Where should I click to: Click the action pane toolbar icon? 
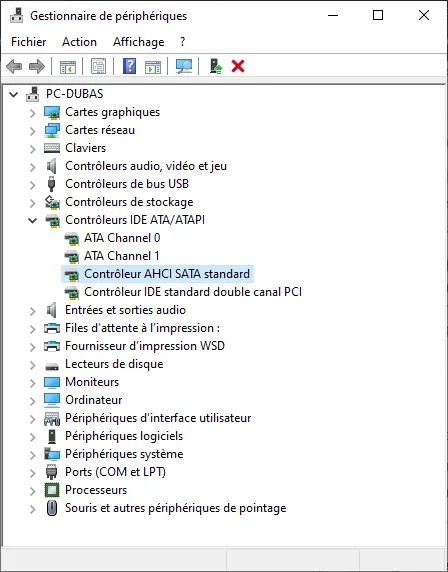[153, 67]
